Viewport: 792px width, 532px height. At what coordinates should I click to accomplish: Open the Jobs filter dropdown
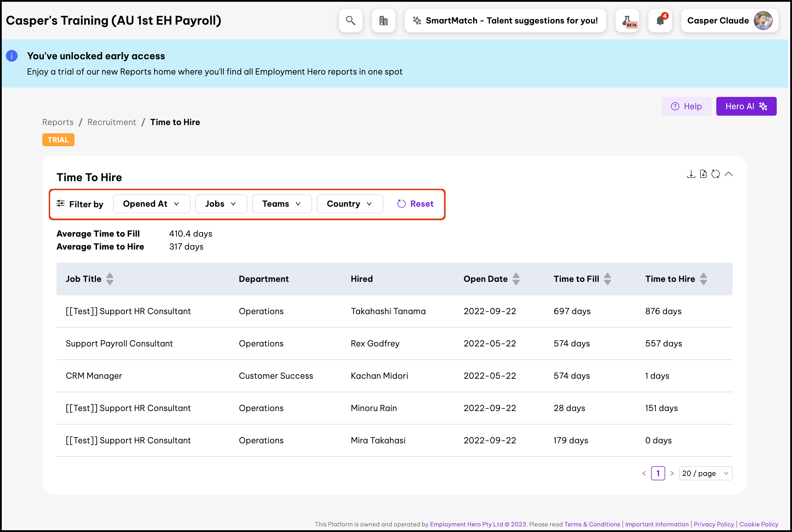point(221,204)
